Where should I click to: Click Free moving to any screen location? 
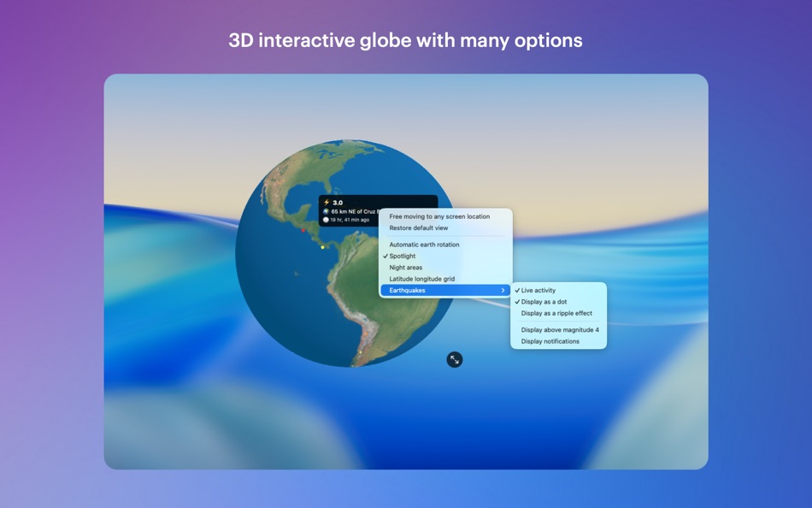438,216
